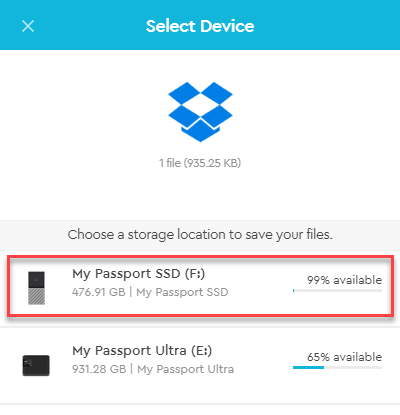This screenshot has height=415, width=400.
Task: Click the My Passport SSD drive icon
Action: pyautogui.click(x=36, y=288)
